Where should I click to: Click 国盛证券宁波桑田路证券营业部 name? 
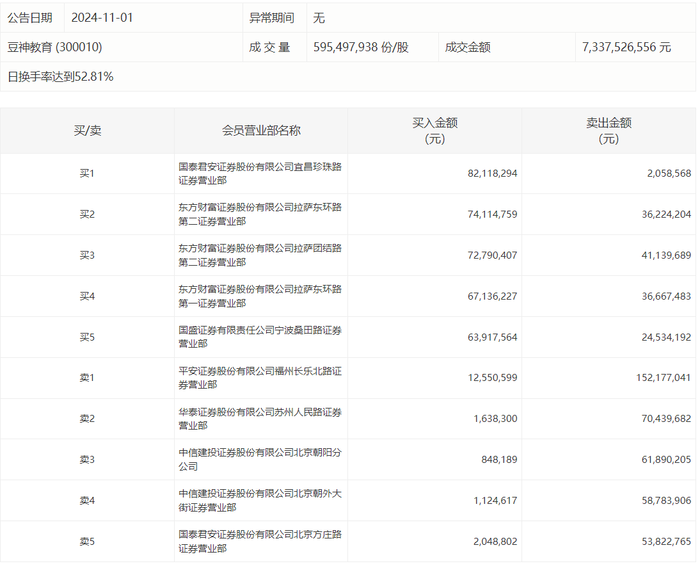click(x=260, y=337)
